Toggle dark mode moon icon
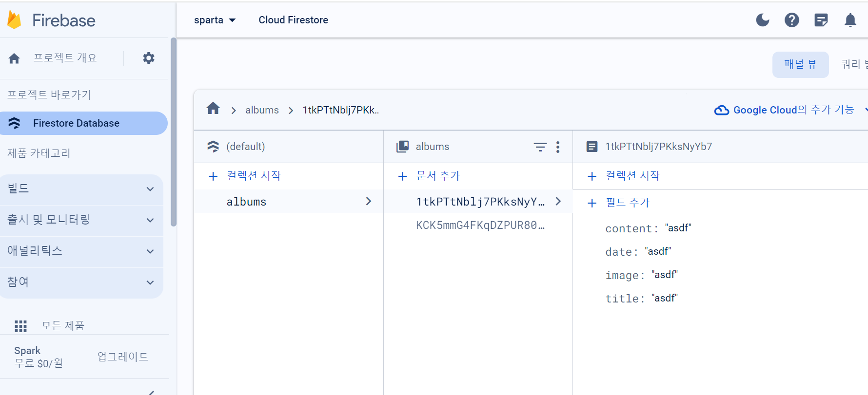Viewport: 868px width, 395px height. click(x=763, y=20)
